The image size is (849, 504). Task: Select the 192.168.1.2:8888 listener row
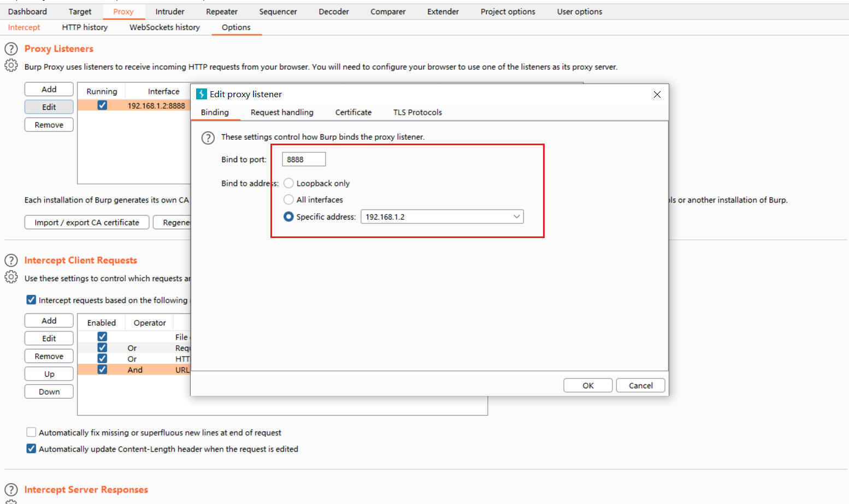[134, 105]
